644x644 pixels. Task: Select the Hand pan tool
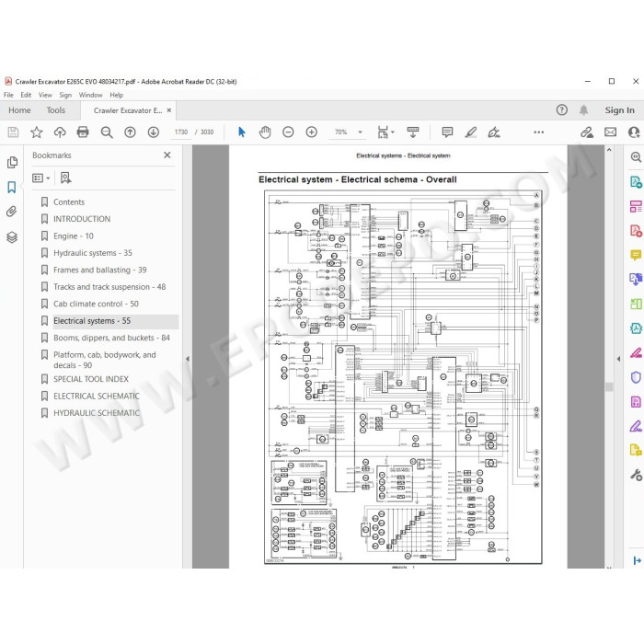[x=265, y=132]
